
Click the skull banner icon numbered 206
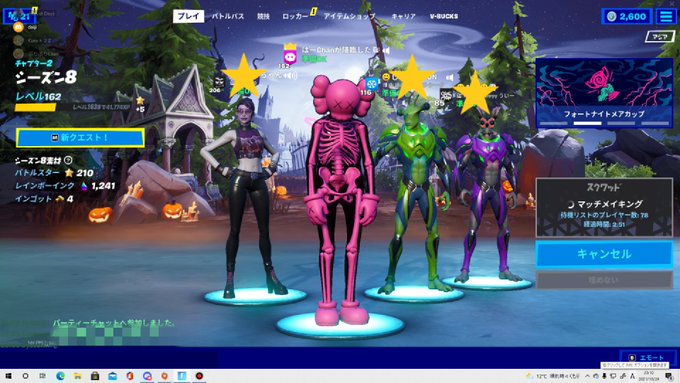tap(219, 82)
